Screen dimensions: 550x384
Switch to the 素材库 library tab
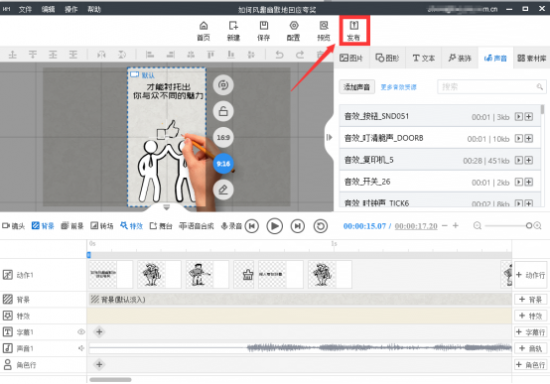pyautogui.click(x=532, y=58)
